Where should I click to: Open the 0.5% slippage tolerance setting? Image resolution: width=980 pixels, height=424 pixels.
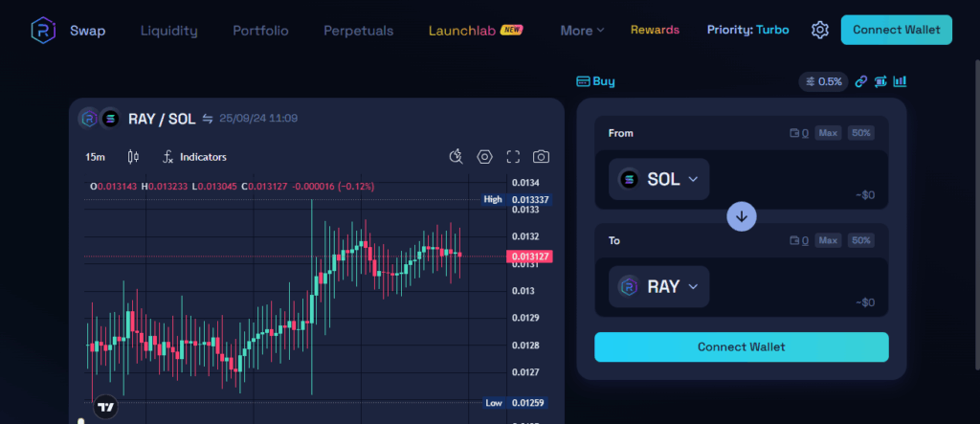822,81
